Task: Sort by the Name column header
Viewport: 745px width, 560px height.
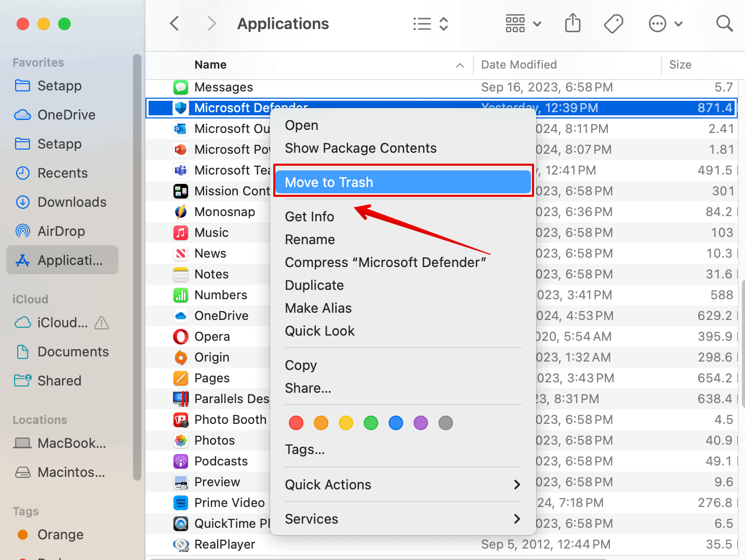Action: click(210, 65)
